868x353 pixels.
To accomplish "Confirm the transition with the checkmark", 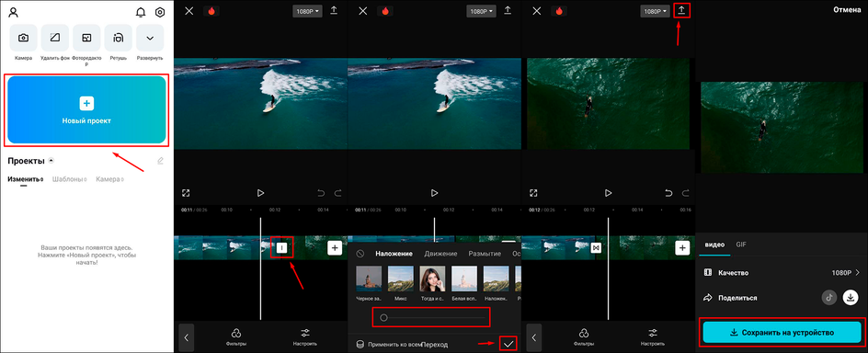I will point(508,344).
